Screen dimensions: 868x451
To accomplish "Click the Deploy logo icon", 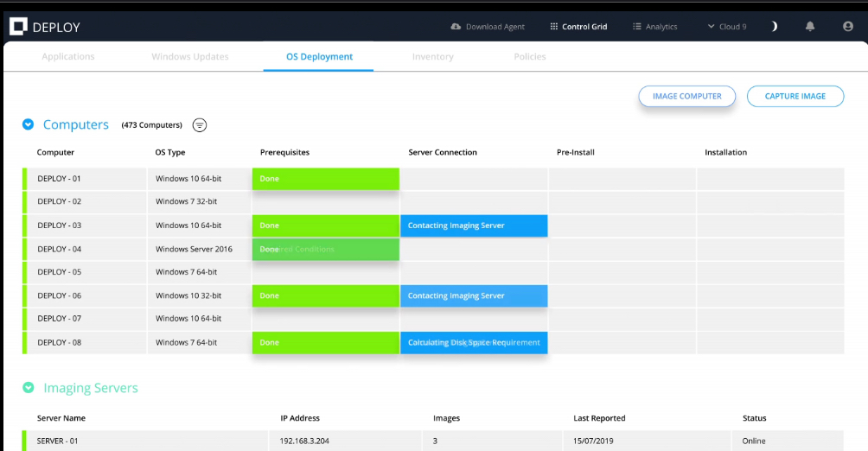I will (x=18, y=27).
